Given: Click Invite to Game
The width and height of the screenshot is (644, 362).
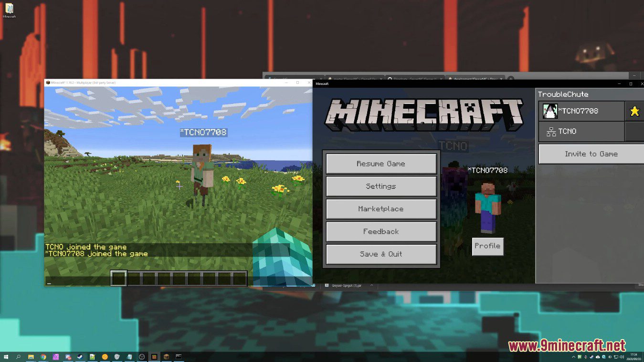Looking at the screenshot, I should pos(591,154).
